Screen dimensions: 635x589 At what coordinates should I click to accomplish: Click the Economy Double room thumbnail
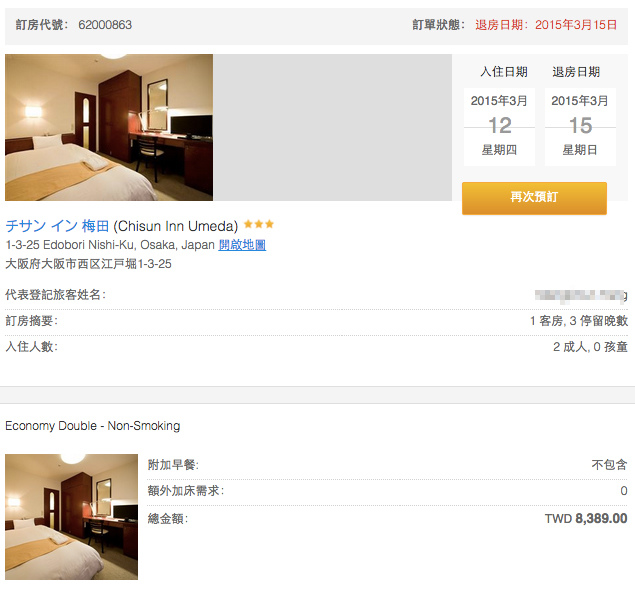click(71, 516)
